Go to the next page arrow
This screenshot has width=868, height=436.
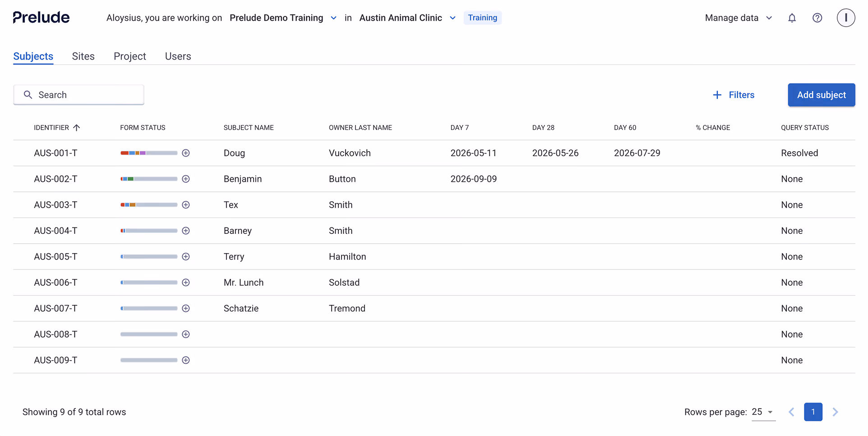click(835, 412)
